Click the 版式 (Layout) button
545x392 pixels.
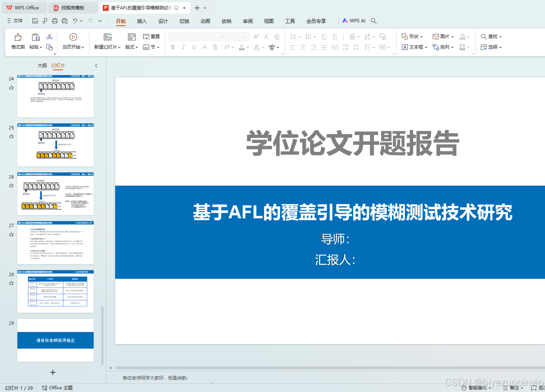[x=130, y=47]
